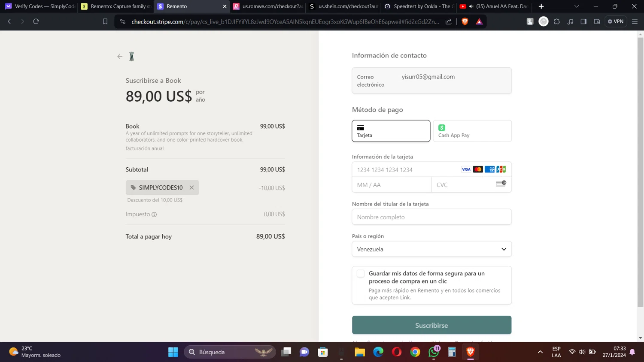Click the MM / AA expiry field
Image resolution: width=644 pixels, height=362 pixels.
coord(392,185)
